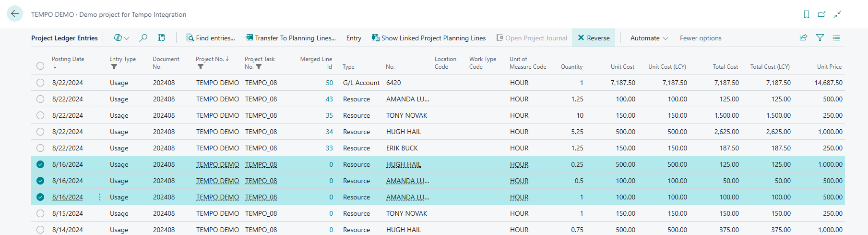Toggle the filter pane funnel icon

point(820,37)
